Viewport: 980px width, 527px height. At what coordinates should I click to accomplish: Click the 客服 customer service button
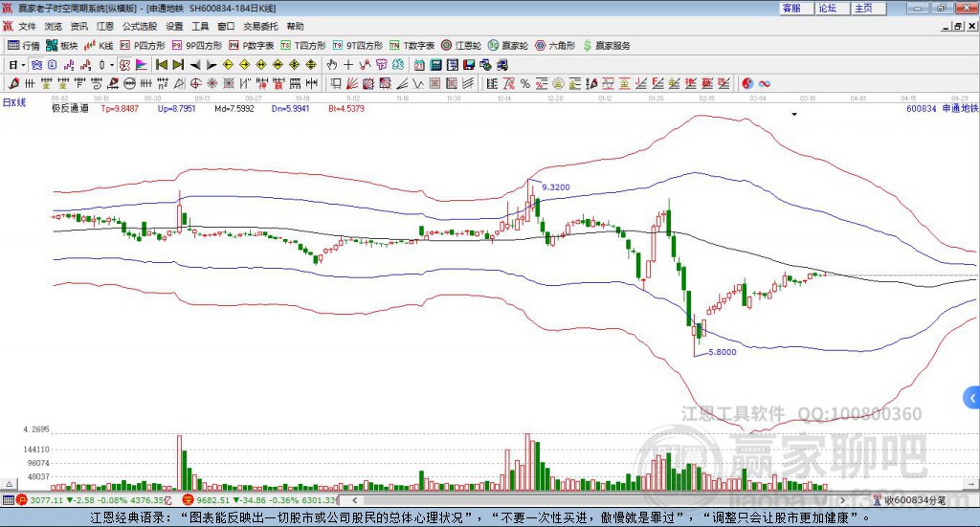pos(796,8)
